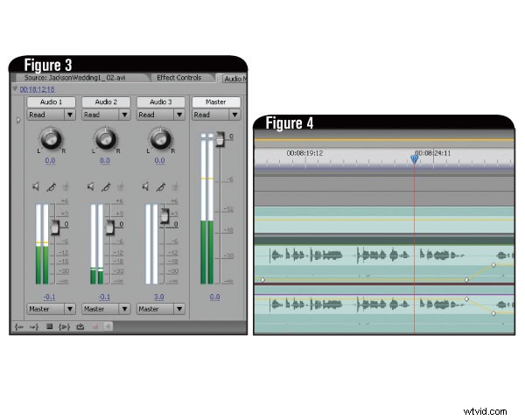Screen dimensions: 525x420
Task: Click the keyframe below the upper track's second clip
Action: pos(466,280)
